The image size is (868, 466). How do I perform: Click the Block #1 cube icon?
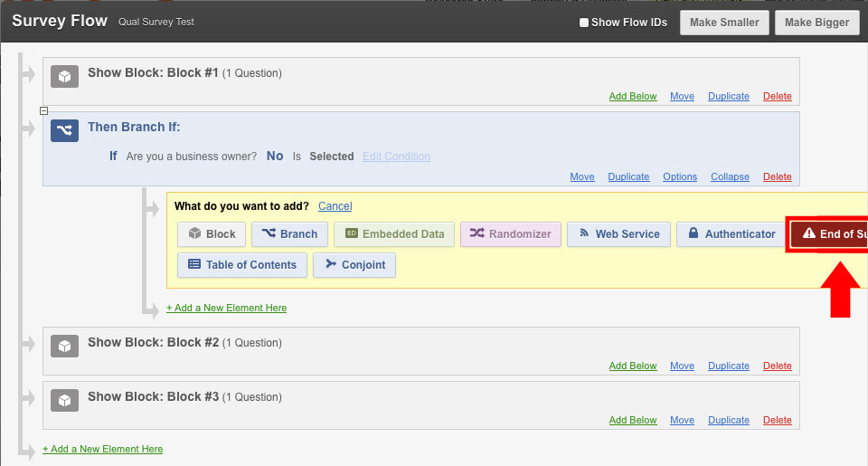click(63, 76)
